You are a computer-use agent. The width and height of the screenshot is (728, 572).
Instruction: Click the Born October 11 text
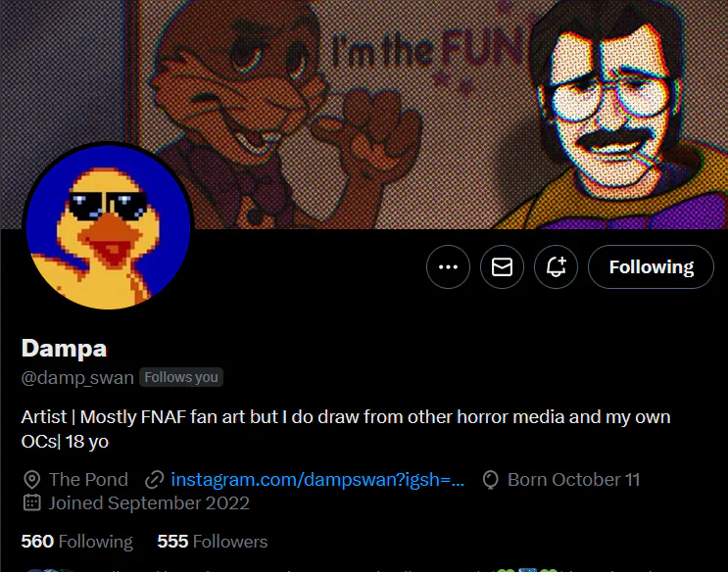click(573, 480)
